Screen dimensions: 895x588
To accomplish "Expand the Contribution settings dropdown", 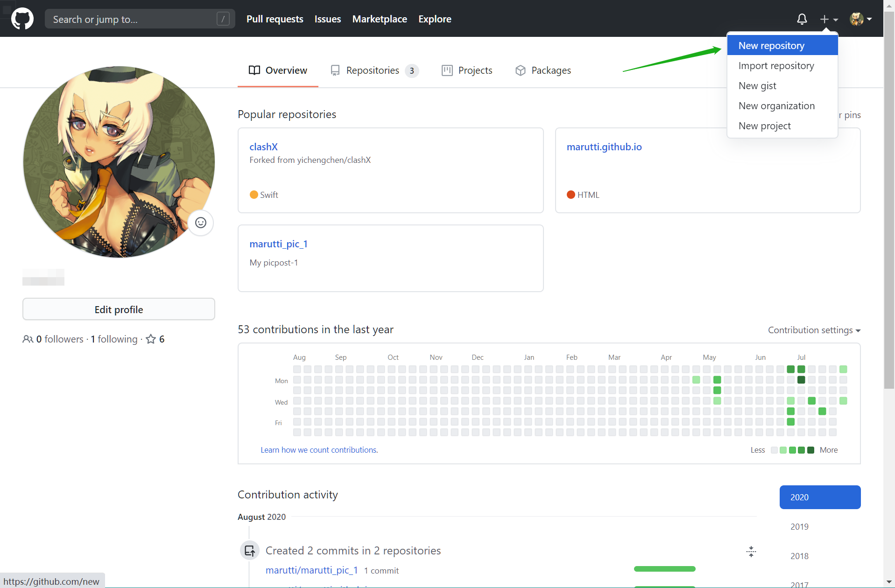I will 814,330.
